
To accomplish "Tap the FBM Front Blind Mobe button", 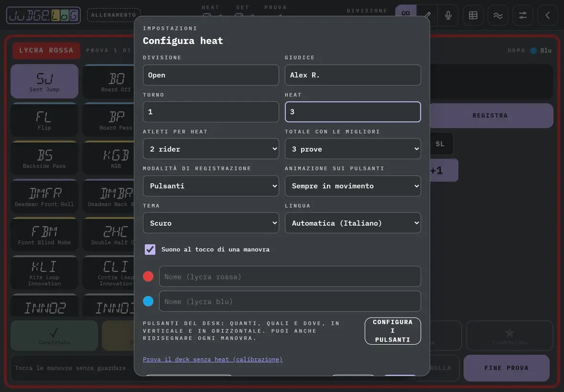I will point(44,234).
